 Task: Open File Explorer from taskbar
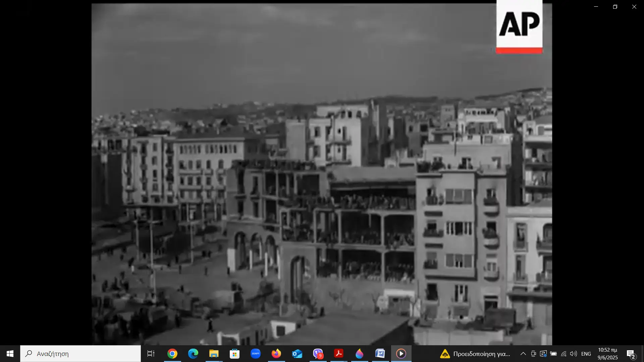click(214, 354)
